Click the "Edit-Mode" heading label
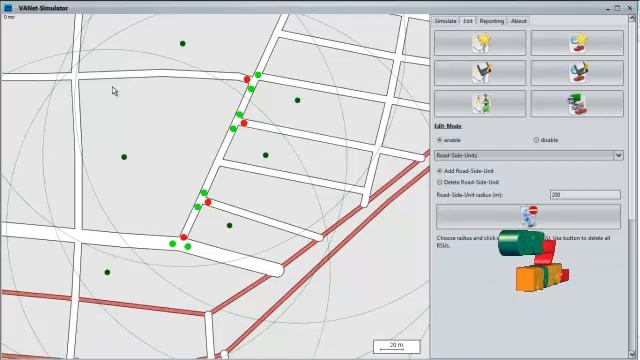Image resolution: width=640 pixels, height=360 pixels. [x=448, y=126]
